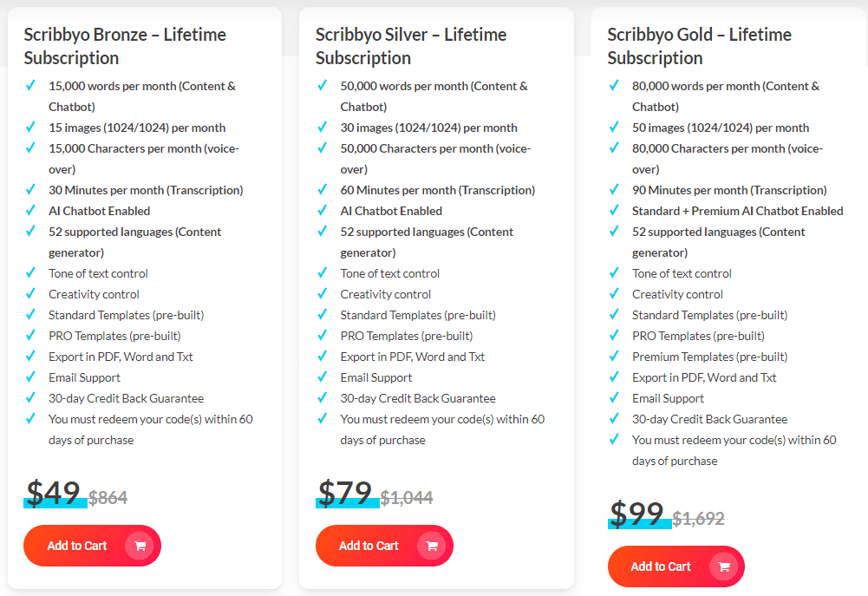The height and width of the screenshot is (596, 868).
Task: Click the strikethrough $1,692 Gold original price
Action: click(x=697, y=517)
